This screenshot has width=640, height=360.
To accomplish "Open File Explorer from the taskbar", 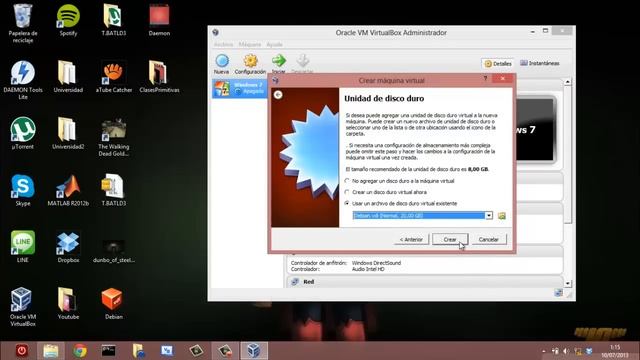I will [51, 351].
